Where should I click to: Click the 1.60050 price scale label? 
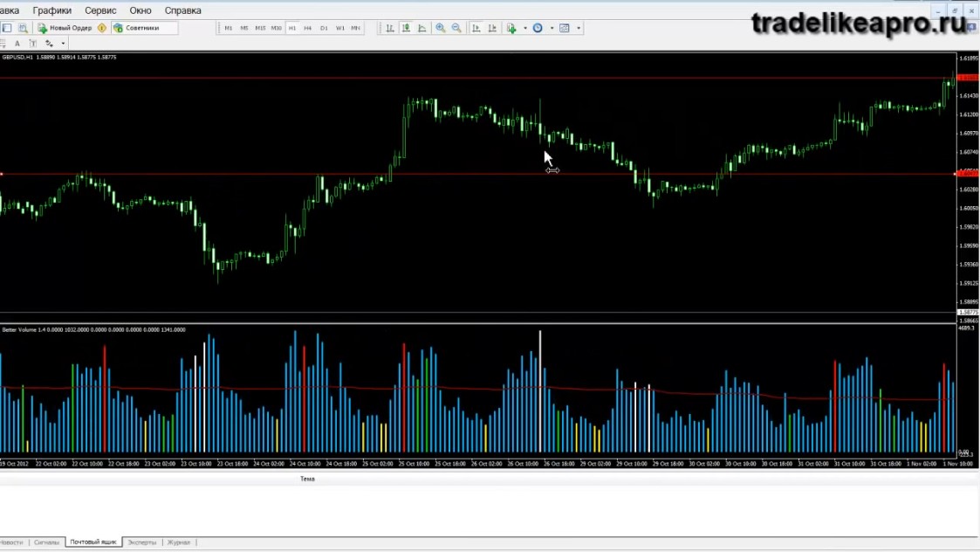[x=968, y=209]
